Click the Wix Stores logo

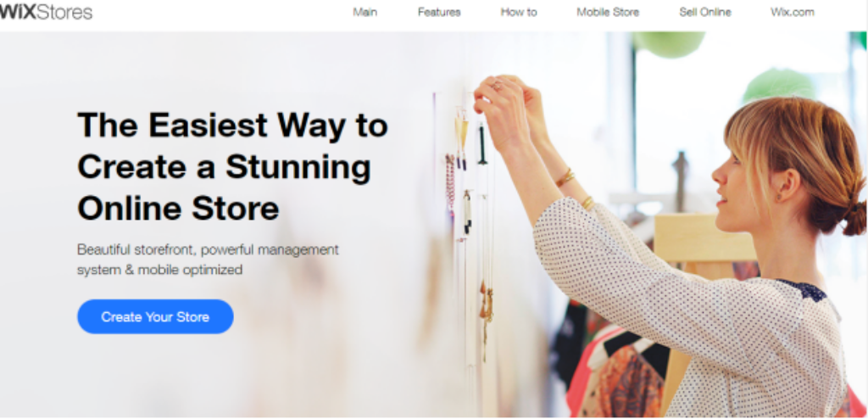pyautogui.click(x=46, y=12)
